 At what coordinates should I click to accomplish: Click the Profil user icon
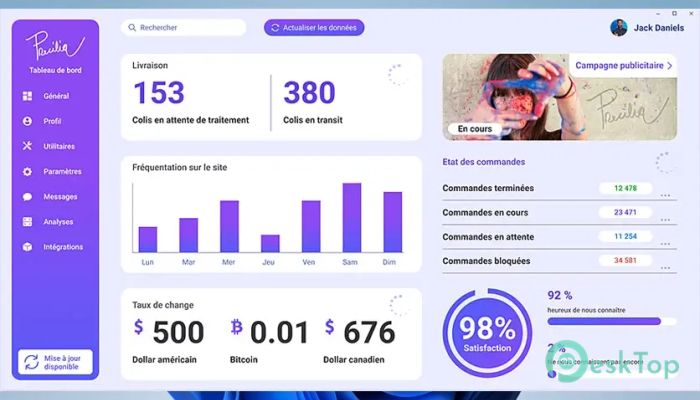click(x=27, y=121)
